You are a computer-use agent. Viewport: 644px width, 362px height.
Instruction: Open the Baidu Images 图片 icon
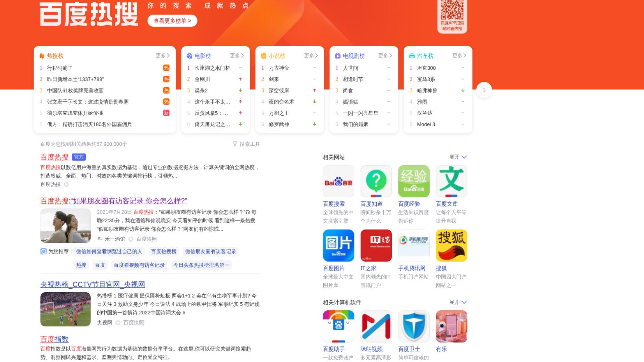click(338, 245)
